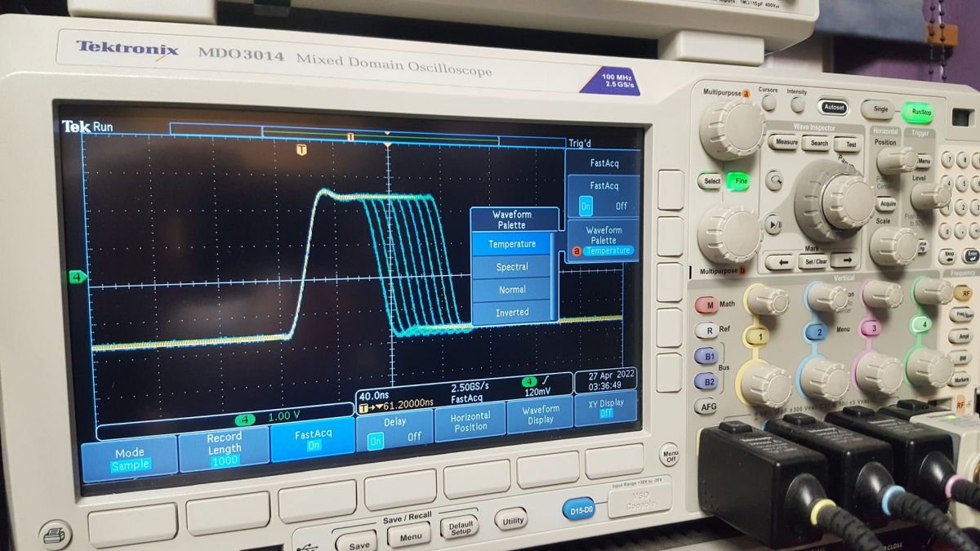Push the Intensity button
980x551 pixels.
[x=797, y=104]
